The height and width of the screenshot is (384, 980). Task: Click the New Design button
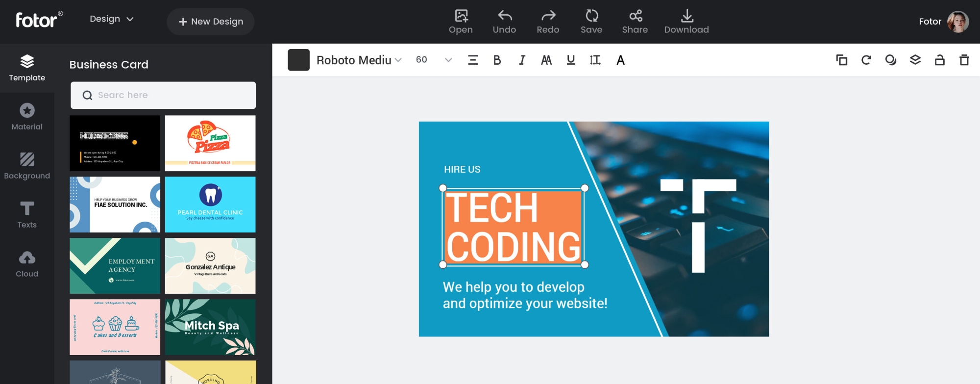[x=211, y=22]
